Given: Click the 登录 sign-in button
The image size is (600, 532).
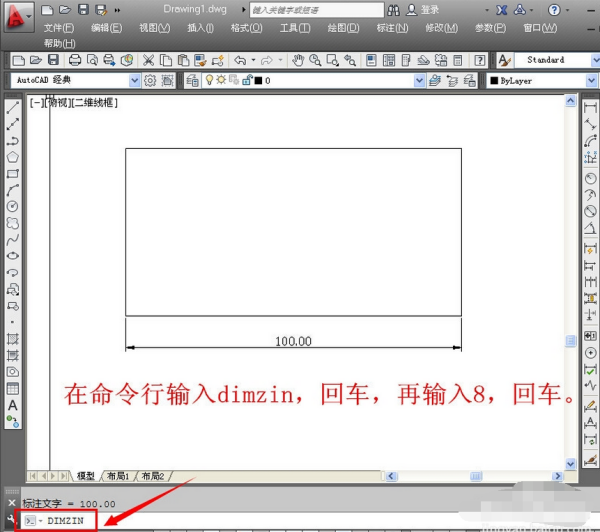Looking at the screenshot, I should tap(430, 9).
